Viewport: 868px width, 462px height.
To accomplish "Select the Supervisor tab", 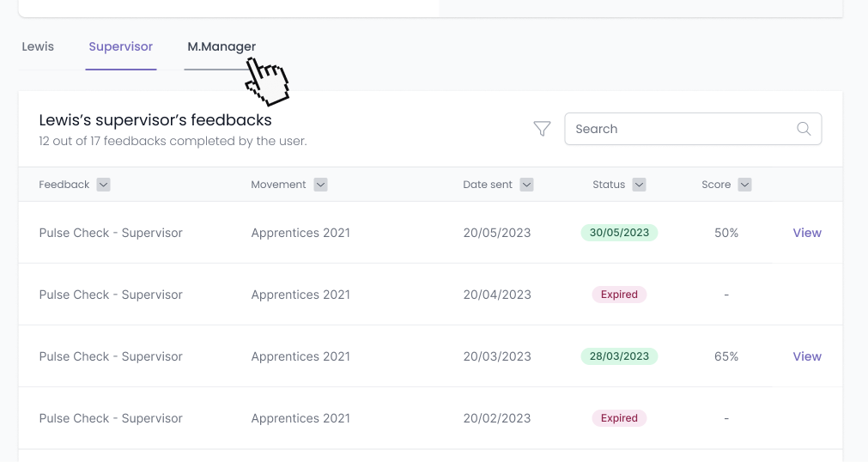I will coord(121,46).
